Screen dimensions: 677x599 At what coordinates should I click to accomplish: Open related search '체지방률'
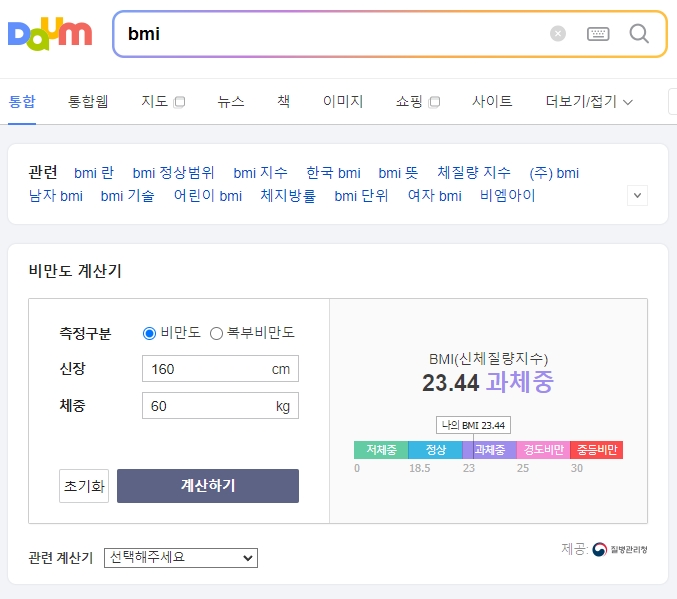click(x=288, y=196)
